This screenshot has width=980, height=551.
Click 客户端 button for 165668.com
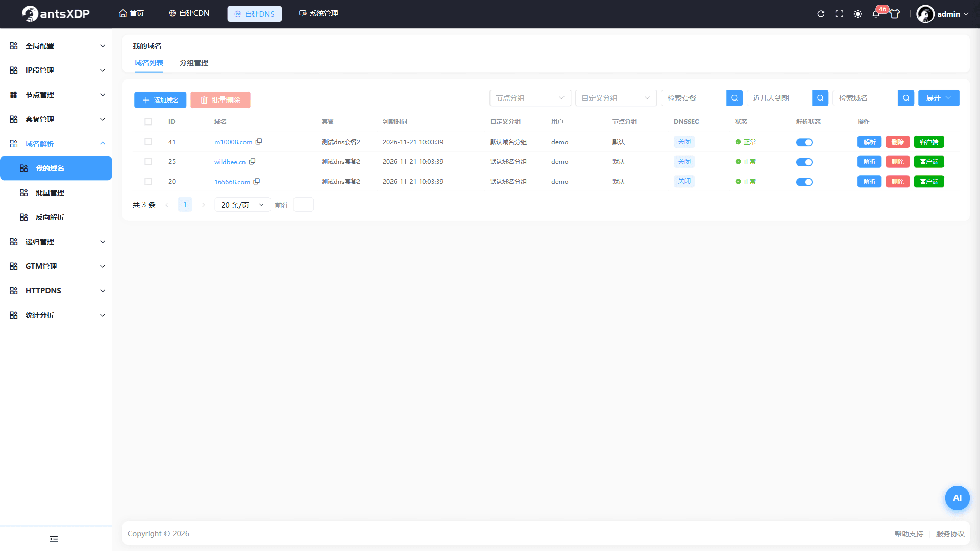click(x=929, y=181)
